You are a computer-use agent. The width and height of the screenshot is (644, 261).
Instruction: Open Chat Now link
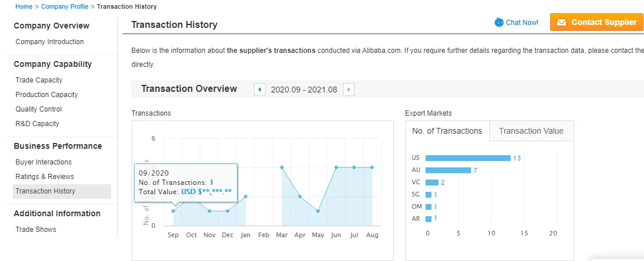pos(522,23)
